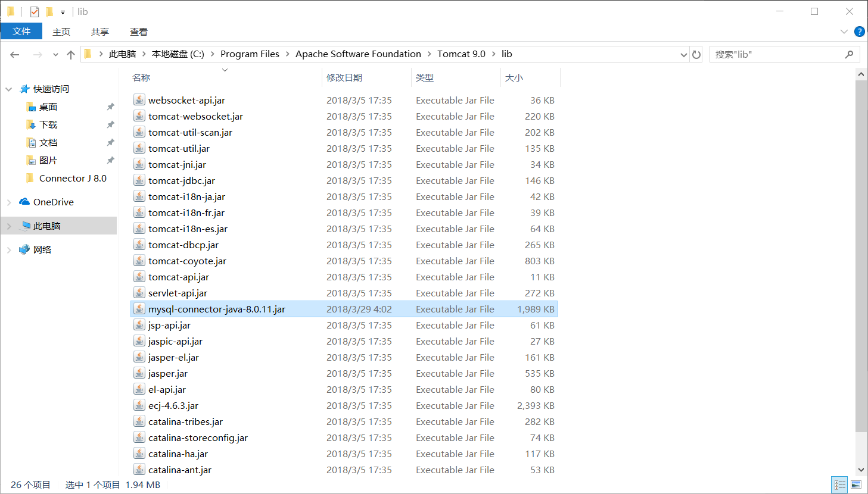The height and width of the screenshot is (494, 868).
Task: Click the jar icon of mysql-connector-java-8.0.11.jar
Action: coord(139,308)
